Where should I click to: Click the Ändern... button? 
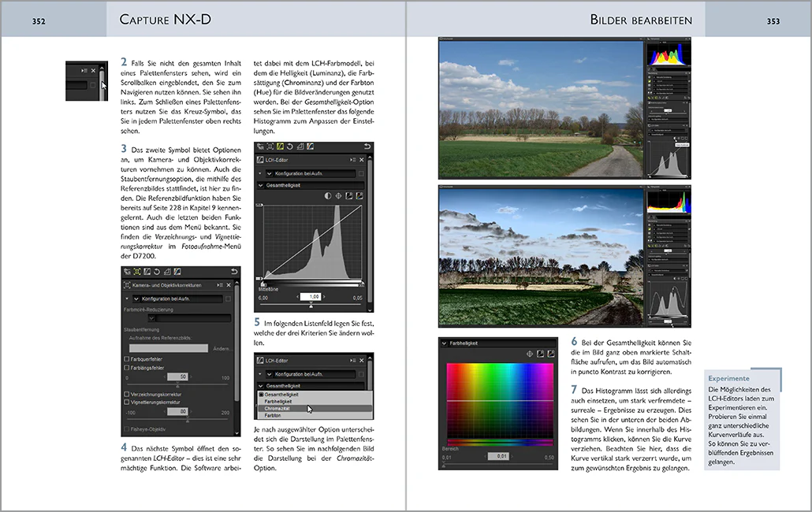click(x=222, y=349)
